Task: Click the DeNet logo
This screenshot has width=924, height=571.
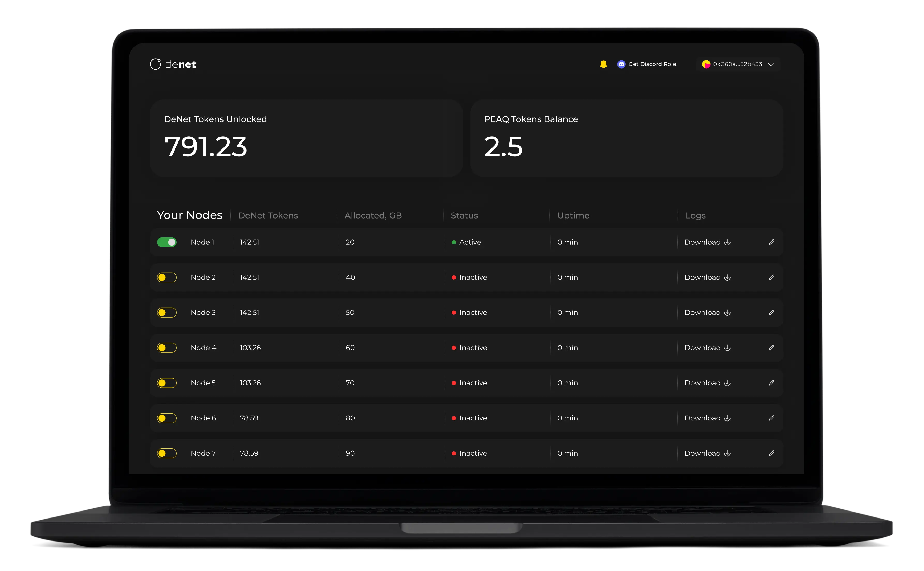Action: (173, 64)
